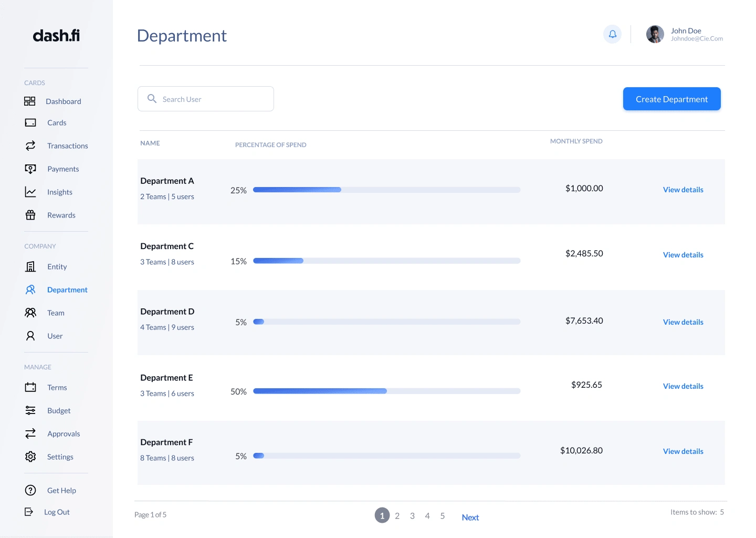Select the Payments menu label

63,169
